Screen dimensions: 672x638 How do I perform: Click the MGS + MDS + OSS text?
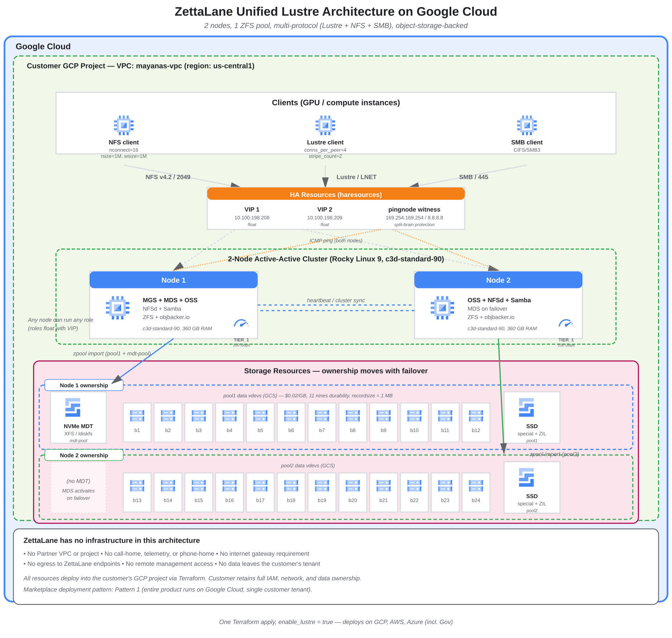(170, 300)
